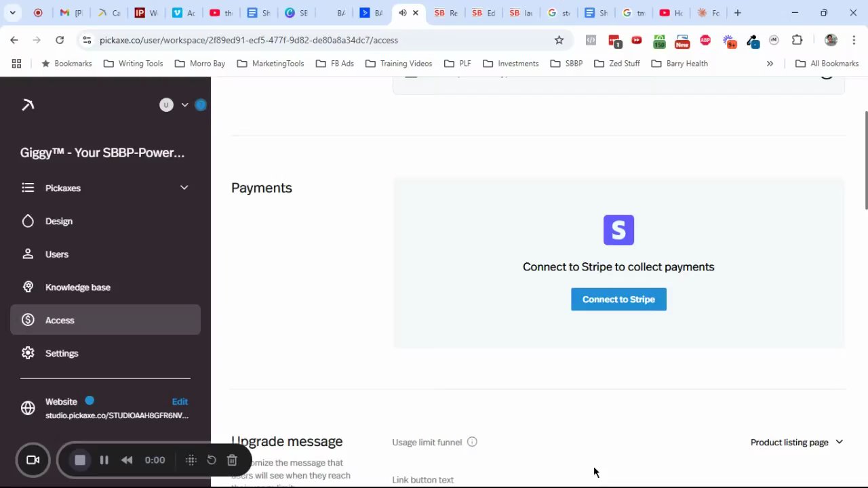Viewport: 868px width, 488px height.
Task: Bookmark this page with the star icon
Action: point(559,40)
